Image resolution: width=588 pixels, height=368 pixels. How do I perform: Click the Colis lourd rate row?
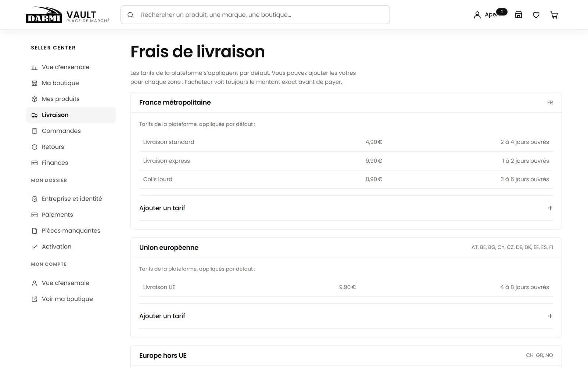(x=346, y=179)
